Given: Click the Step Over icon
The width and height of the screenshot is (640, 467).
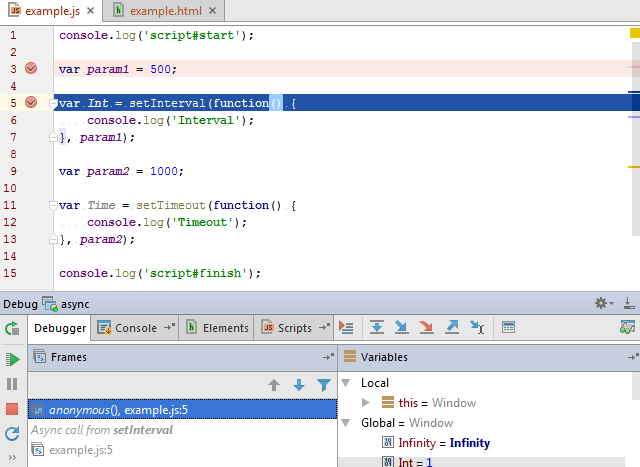Looking at the screenshot, I should pyautogui.click(x=377, y=327).
